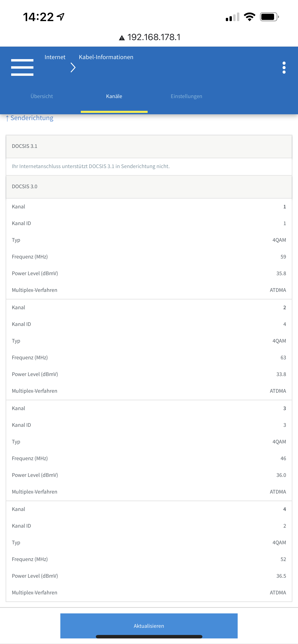
Task: Click the Kabel-Informationen breadcrumb
Action: click(x=106, y=57)
